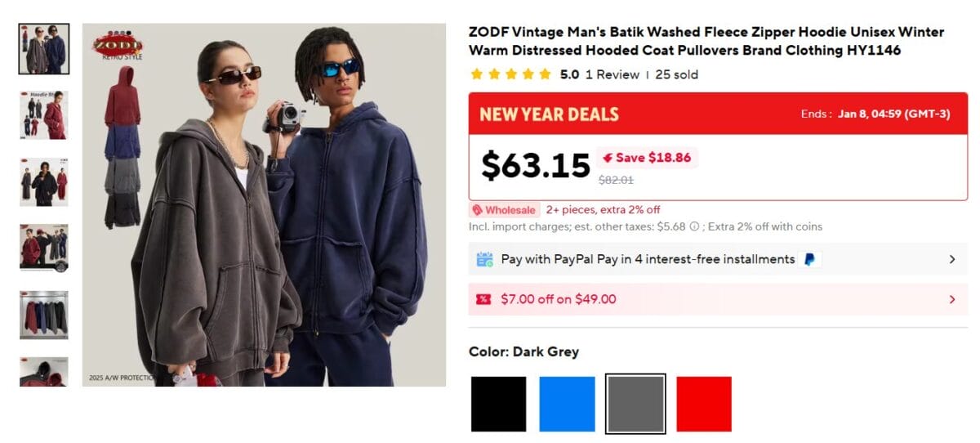The width and height of the screenshot is (980, 443).
Task: Show the fifth hanging hoodies thumbnail
Action: click(44, 315)
